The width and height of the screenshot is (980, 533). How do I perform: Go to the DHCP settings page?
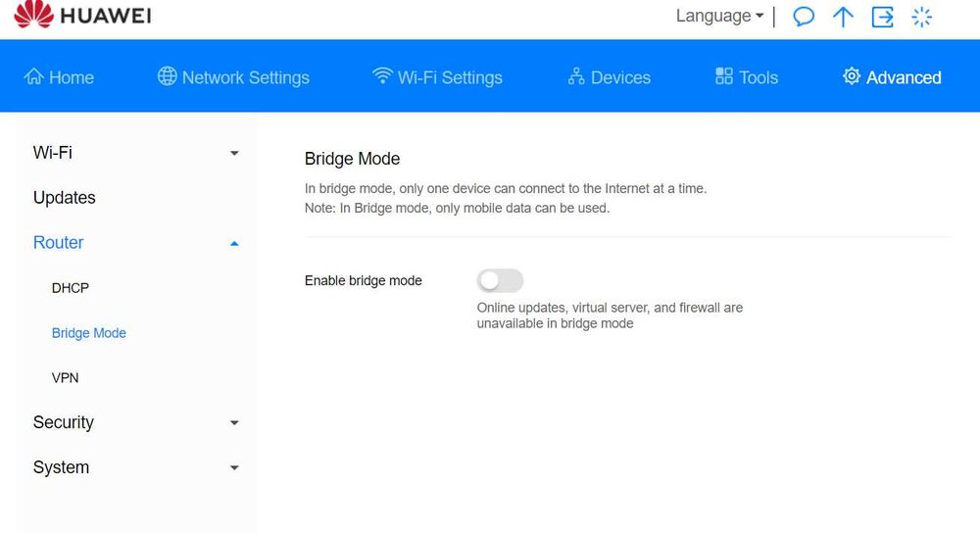pos(71,288)
